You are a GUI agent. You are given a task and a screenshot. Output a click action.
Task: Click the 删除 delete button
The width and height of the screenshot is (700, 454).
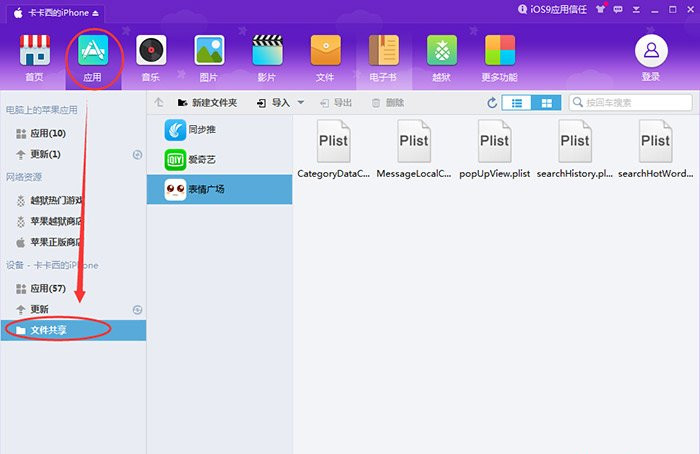point(388,103)
